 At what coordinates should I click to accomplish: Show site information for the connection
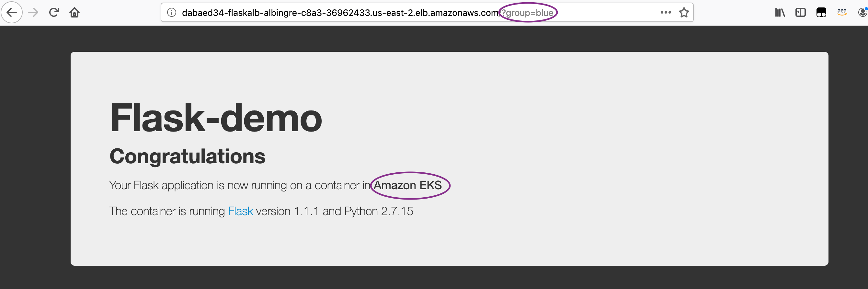click(172, 13)
